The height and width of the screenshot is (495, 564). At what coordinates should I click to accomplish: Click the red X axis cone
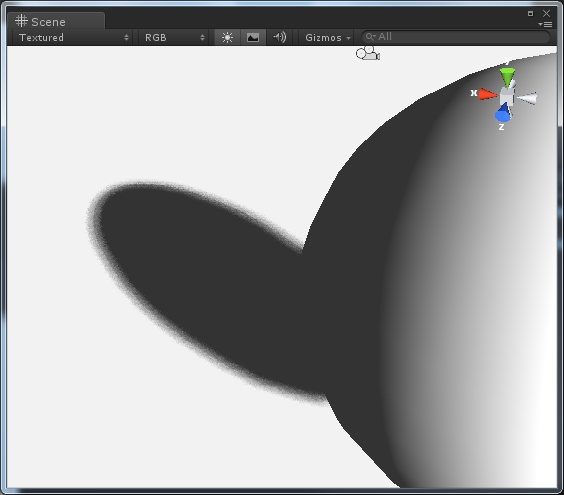(488, 94)
